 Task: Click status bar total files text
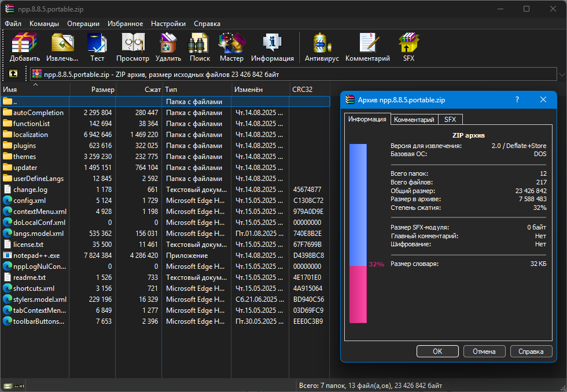pos(370,386)
